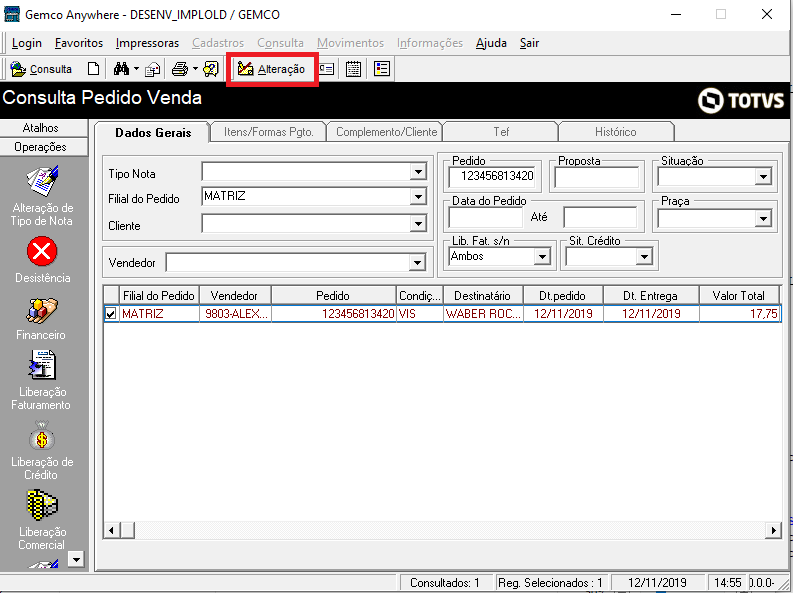
Task: Open the Favoritos menu
Action: click(79, 43)
